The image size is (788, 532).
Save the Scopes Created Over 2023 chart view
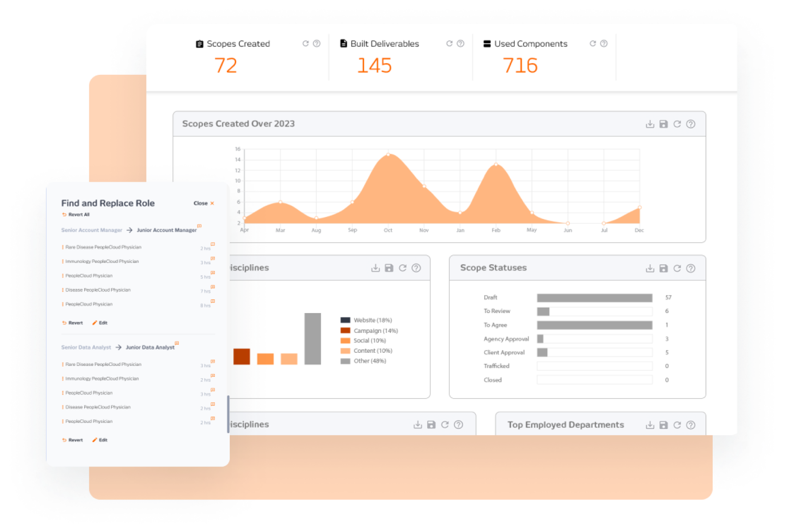pyautogui.click(x=664, y=124)
